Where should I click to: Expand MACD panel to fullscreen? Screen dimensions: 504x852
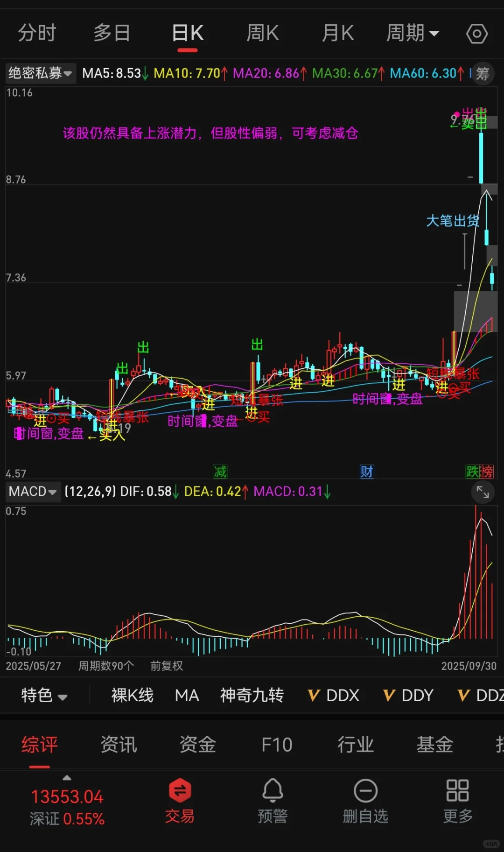(483, 492)
